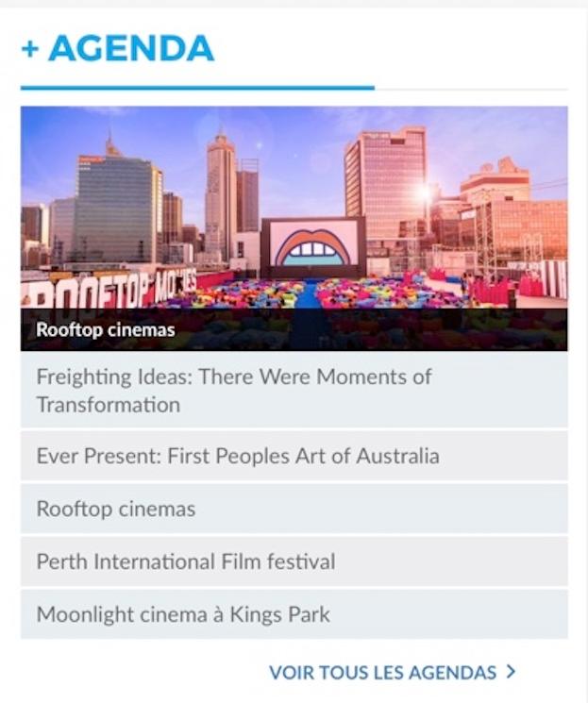588x703 pixels.
Task: Click the white Rooftop cinemas photo caption
Action: (x=105, y=330)
